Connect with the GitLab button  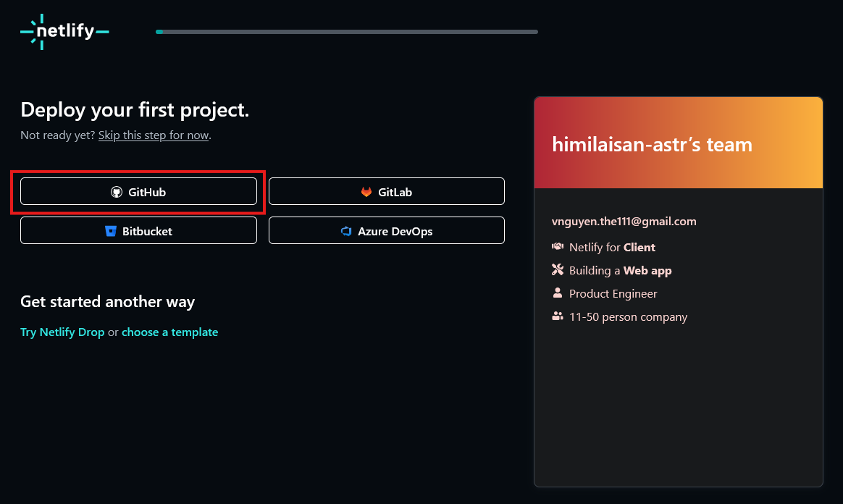click(387, 191)
